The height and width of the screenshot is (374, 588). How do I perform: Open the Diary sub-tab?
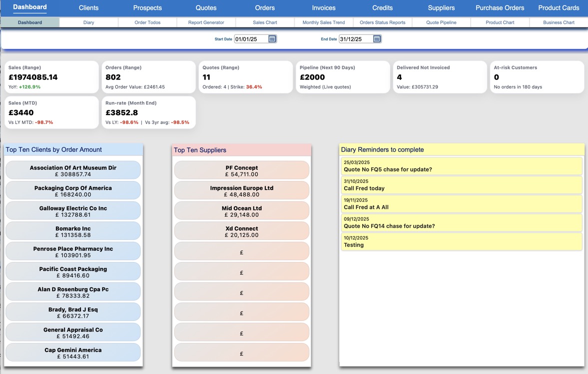click(88, 22)
